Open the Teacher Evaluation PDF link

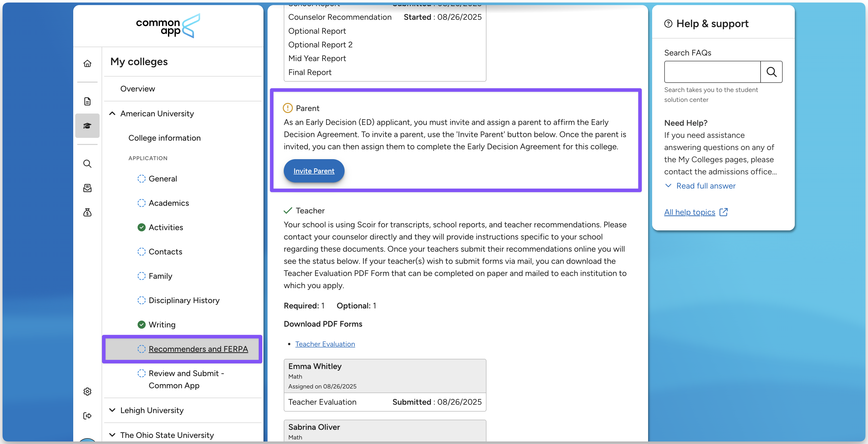point(325,344)
